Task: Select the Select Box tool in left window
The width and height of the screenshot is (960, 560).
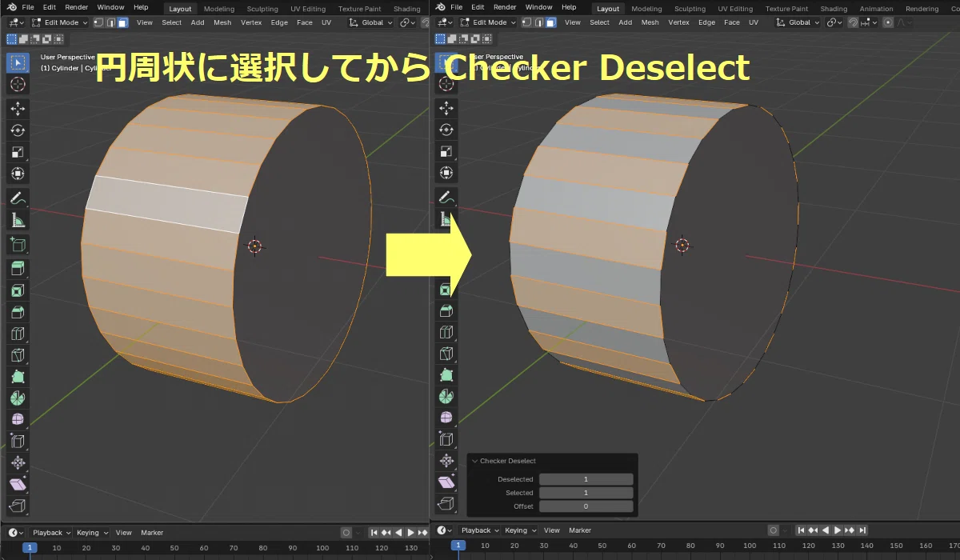Action: 18,62
